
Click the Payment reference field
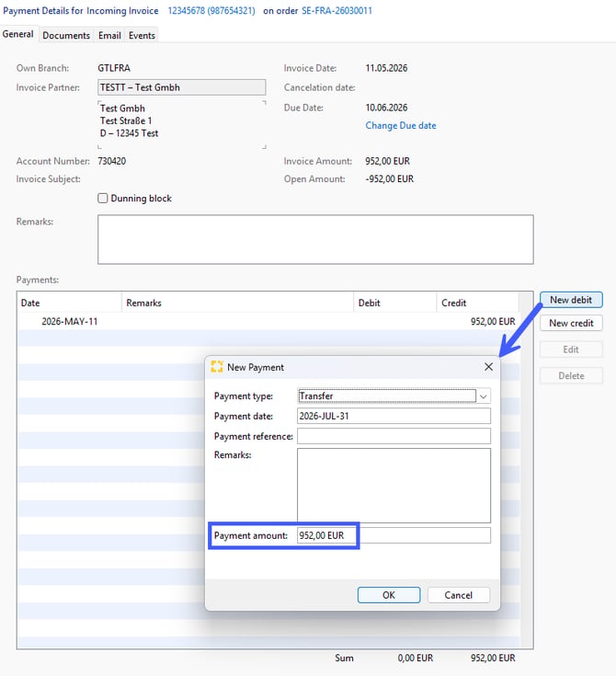(x=394, y=436)
